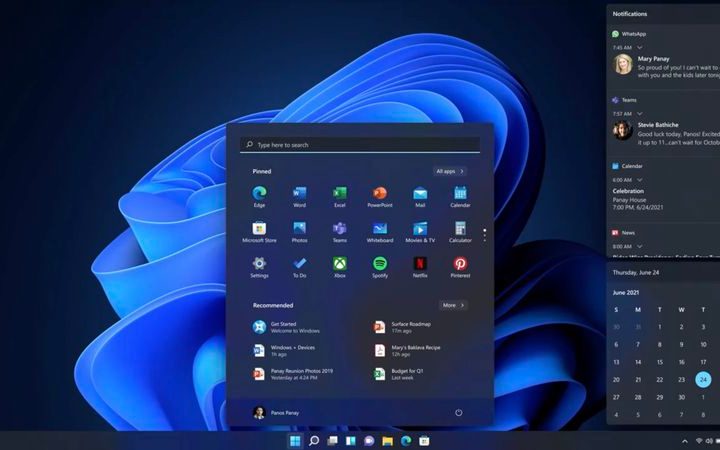This screenshot has height=450, width=720.
Task: Open Mary's Baklava Recipe PDF
Action: [x=407, y=350]
